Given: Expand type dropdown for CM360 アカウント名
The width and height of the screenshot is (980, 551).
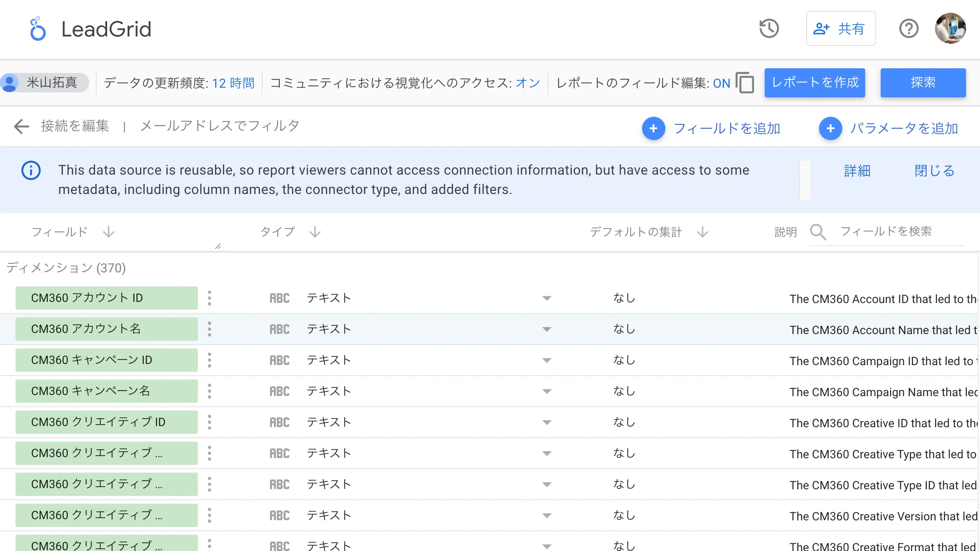Looking at the screenshot, I should [x=547, y=329].
